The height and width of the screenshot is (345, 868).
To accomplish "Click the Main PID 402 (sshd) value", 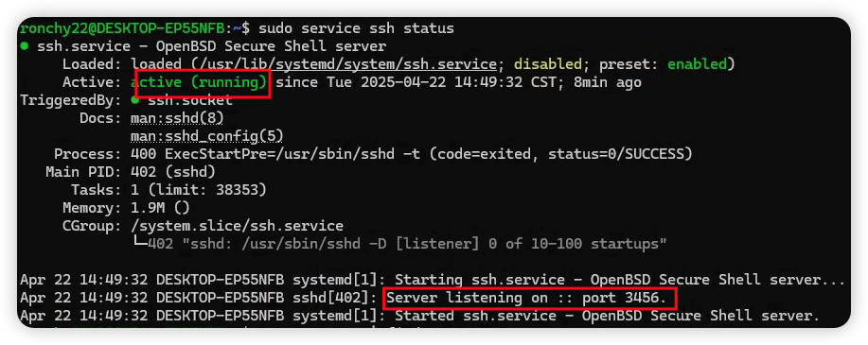I will click(173, 171).
